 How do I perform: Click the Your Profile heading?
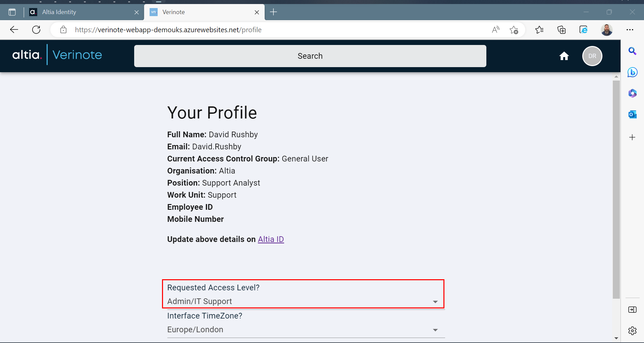[212, 113]
